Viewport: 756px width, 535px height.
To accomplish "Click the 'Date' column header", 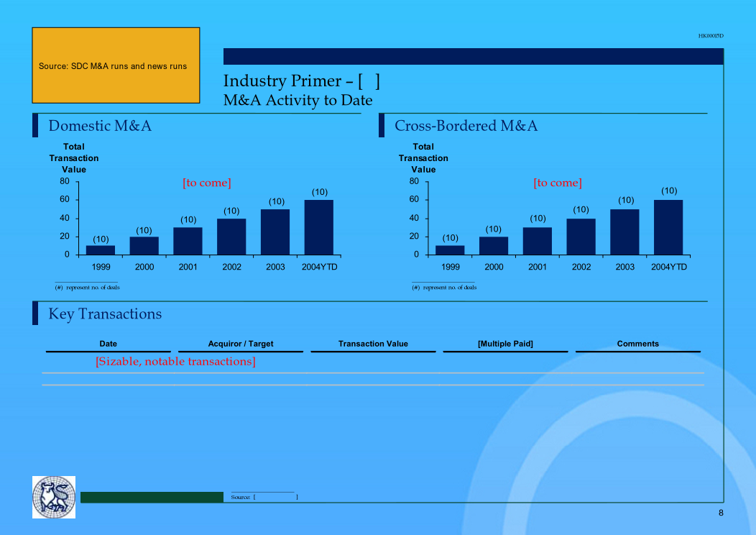I will point(108,344).
